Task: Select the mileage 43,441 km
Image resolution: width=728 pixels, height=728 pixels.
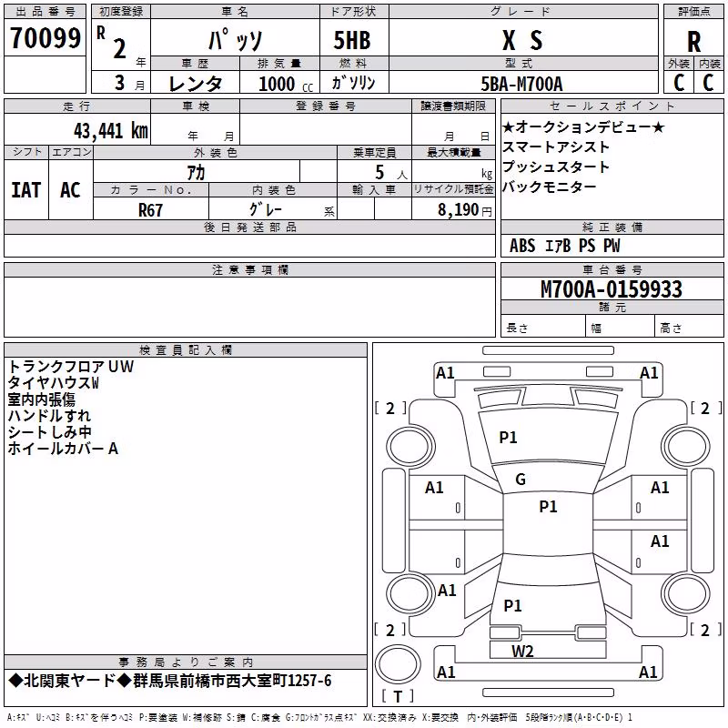Action: coord(111,131)
